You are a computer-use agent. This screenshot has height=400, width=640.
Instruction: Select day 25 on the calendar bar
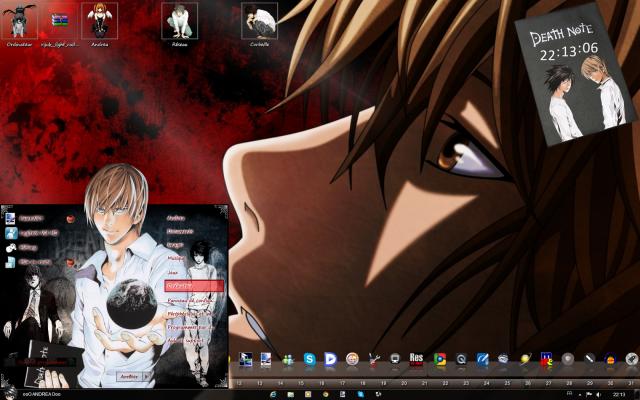point(507,383)
